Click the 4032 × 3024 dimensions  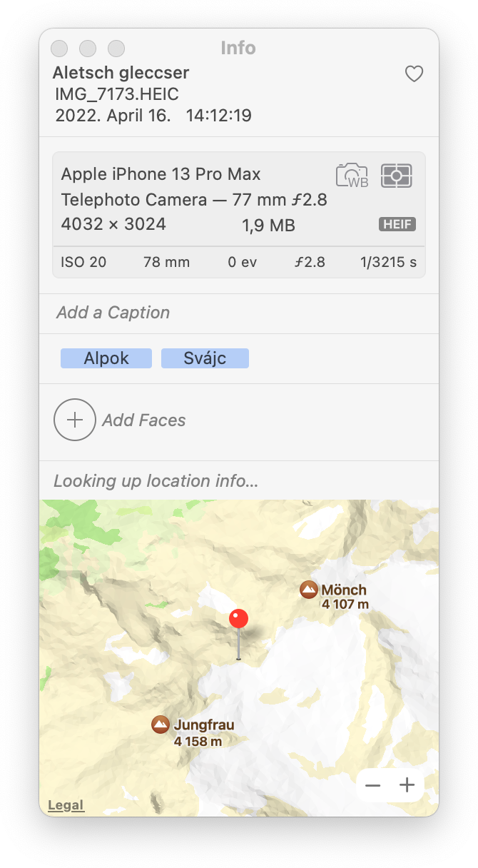(113, 224)
